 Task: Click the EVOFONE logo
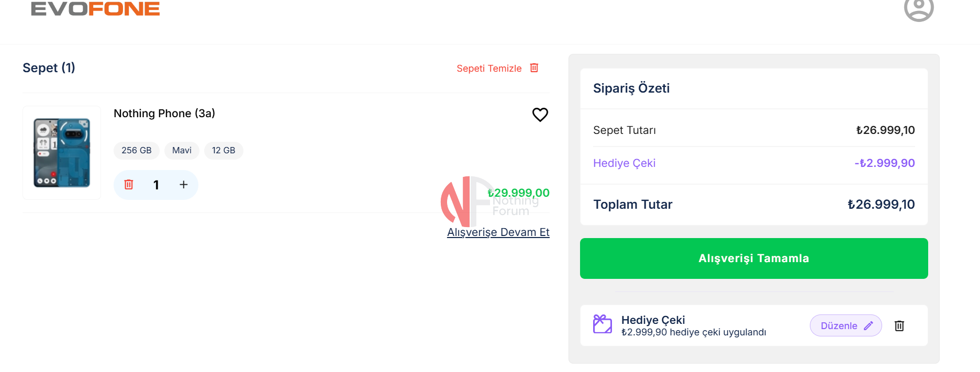tap(95, 9)
